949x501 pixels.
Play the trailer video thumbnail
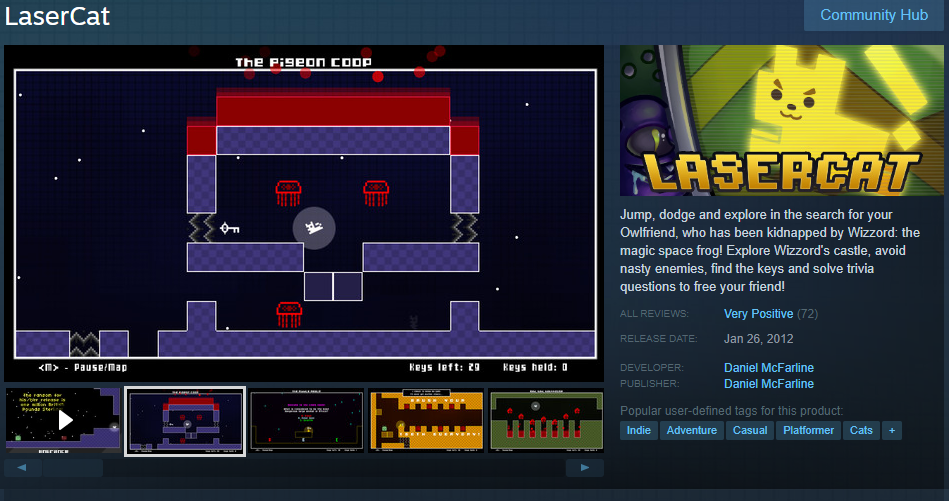(64, 421)
